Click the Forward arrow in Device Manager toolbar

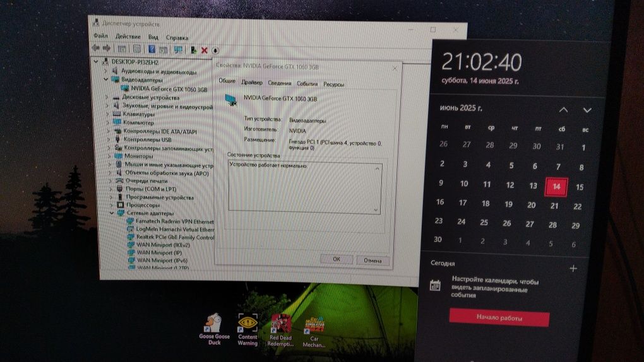click(107, 48)
